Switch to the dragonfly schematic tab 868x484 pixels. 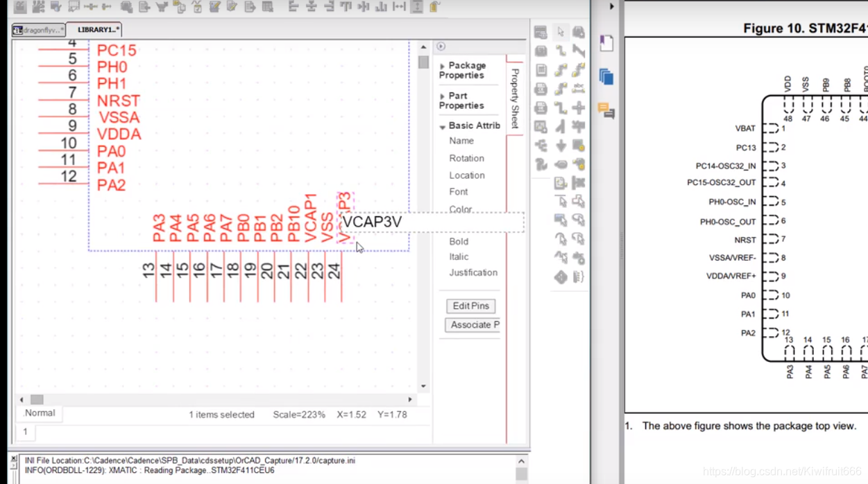pyautogui.click(x=39, y=30)
